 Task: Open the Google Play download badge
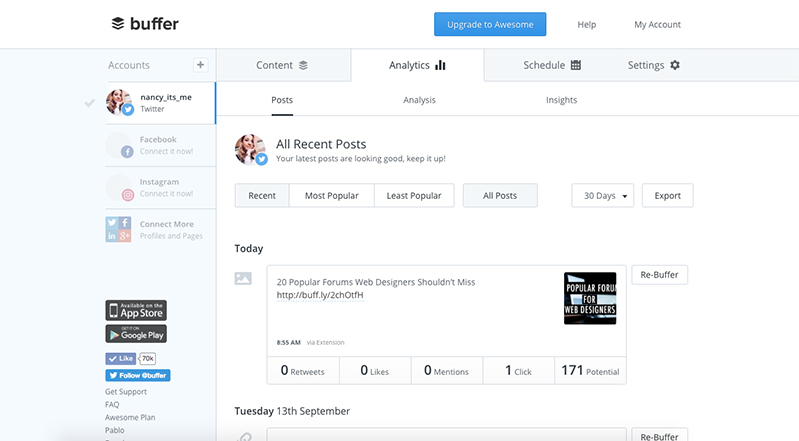pyautogui.click(x=136, y=334)
